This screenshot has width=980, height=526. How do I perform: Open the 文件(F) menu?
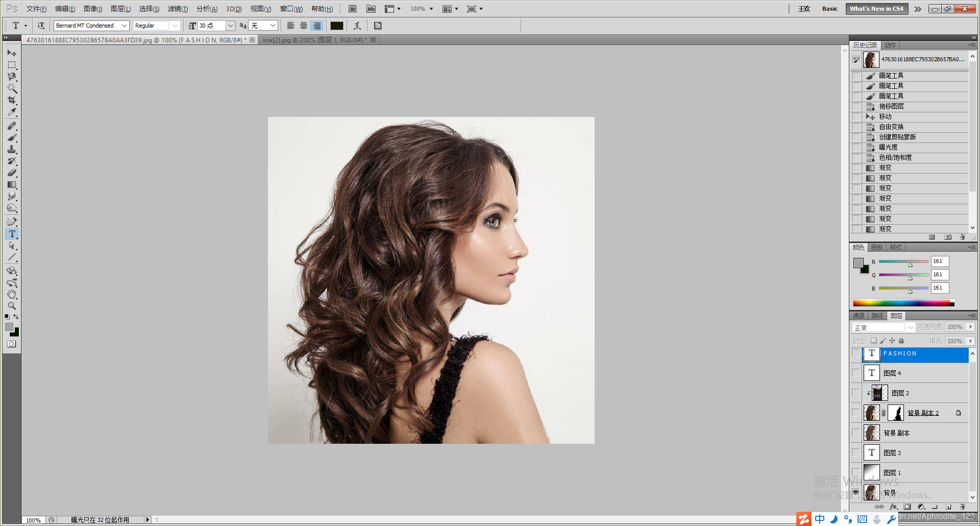click(x=36, y=9)
